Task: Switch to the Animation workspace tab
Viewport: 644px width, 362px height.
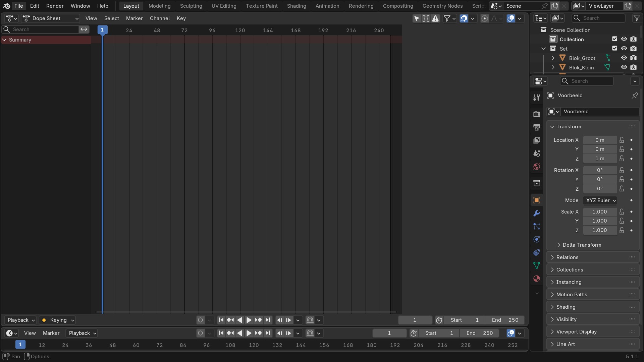Action: click(327, 6)
